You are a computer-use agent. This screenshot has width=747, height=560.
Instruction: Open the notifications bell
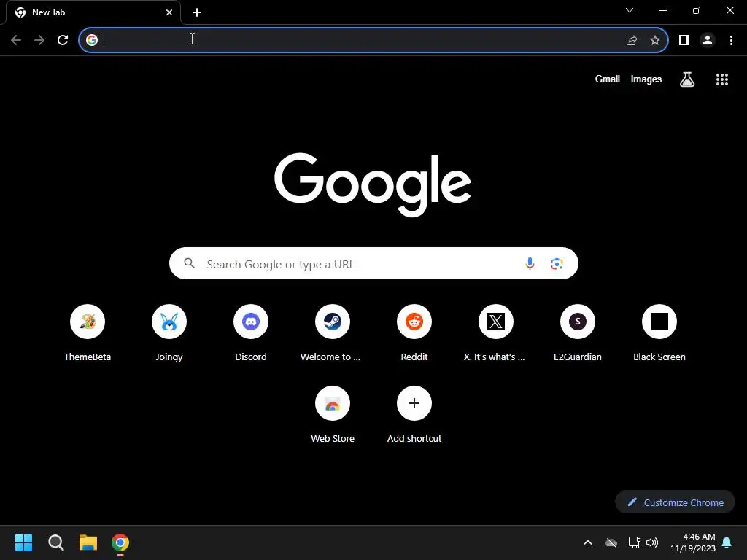(x=727, y=542)
